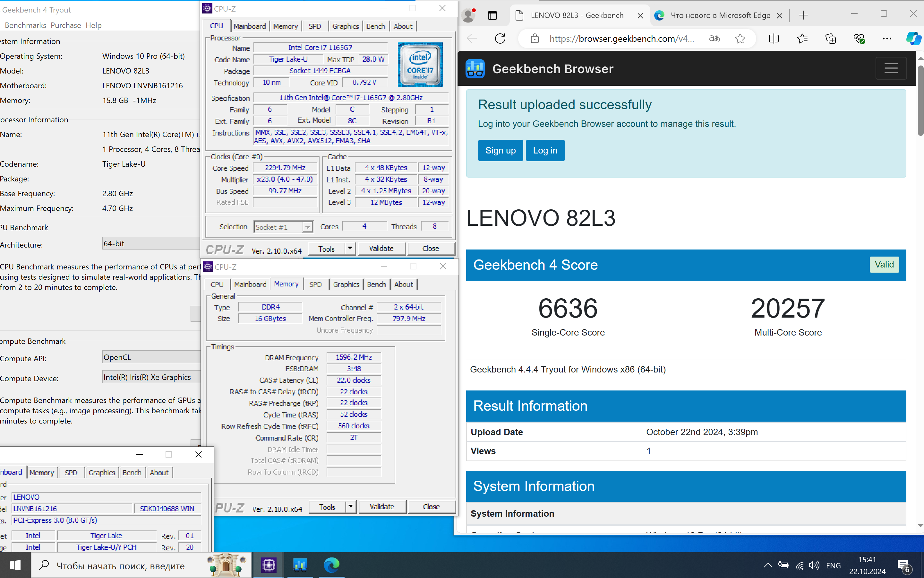Viewport: 924px width, 578px height.
Task: Open Bench tab in top CPU-Z window
Action: point(376,26)
